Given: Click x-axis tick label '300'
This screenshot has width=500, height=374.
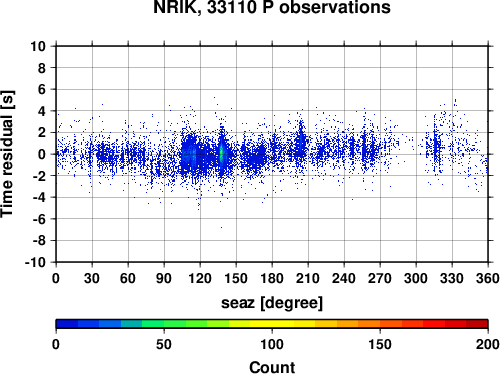Looking at the screenshot, I should click(416, 278).
